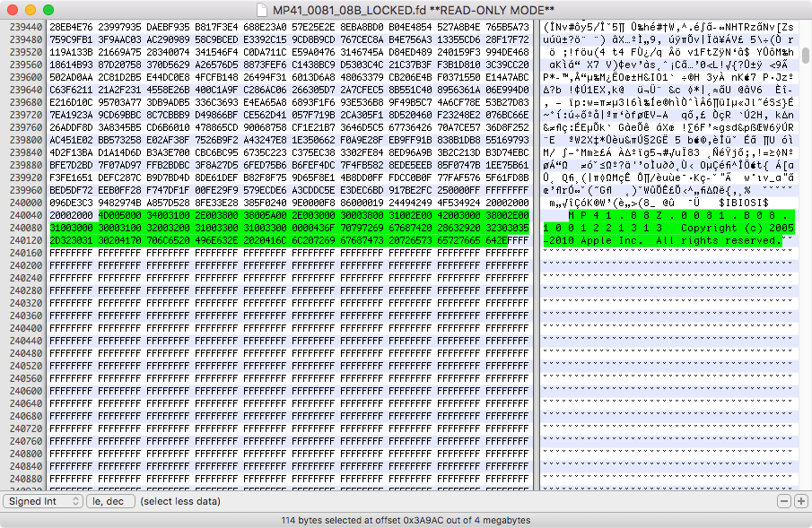Click hex value 4F534924
The height and width of the screenshot is (528, 812).
click(x=458, y=203)
